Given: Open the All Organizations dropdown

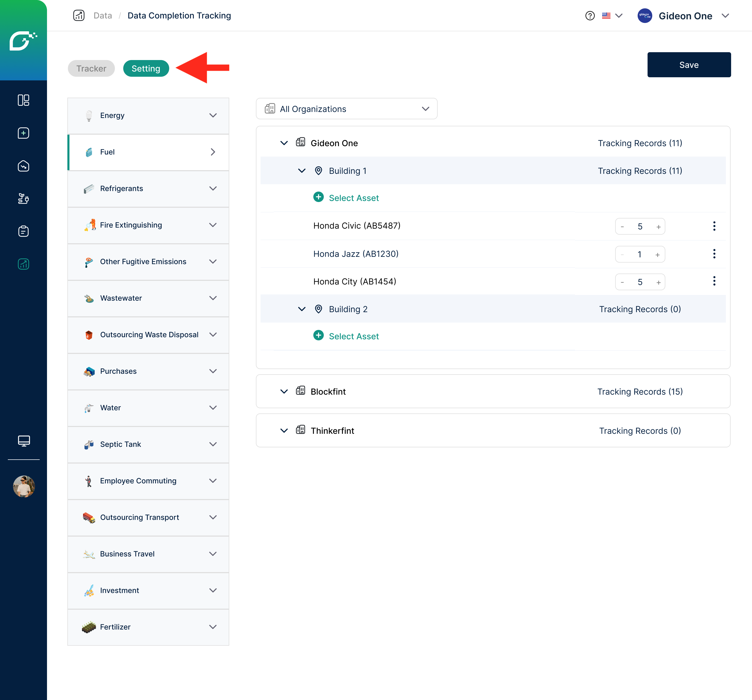Looking at the screenshot, I should 346,109.
